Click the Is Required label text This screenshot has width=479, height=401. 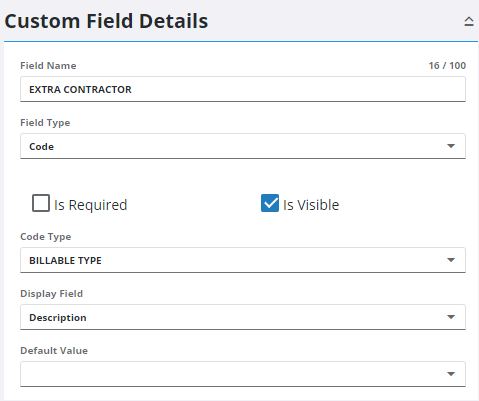(x=91, y=205)
